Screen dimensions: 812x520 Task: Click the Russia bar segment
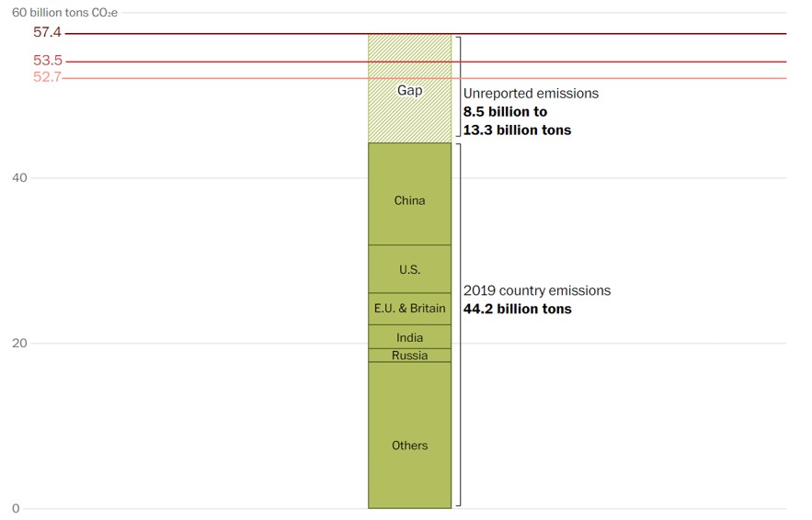pyautogui.click(x=409, y=356)
